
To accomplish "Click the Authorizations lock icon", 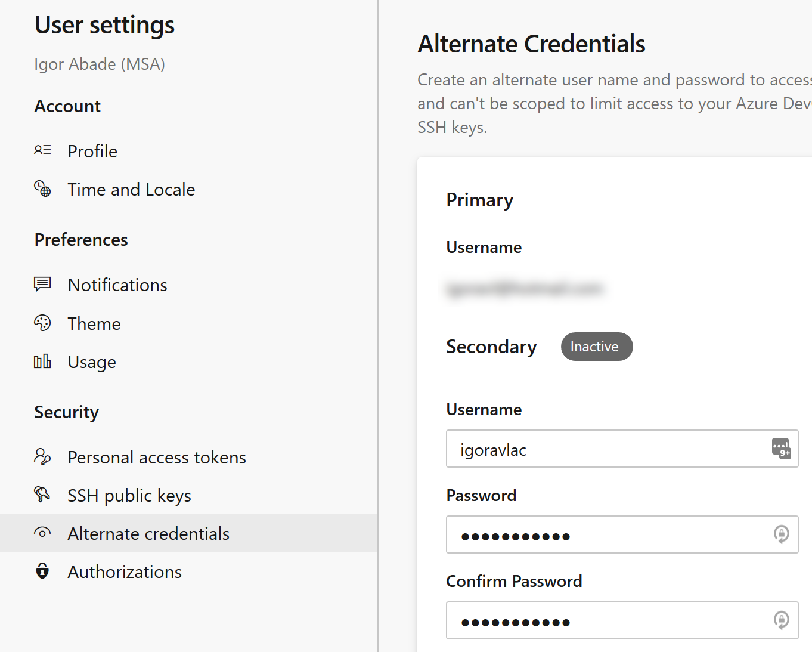I will click(42, 571).
